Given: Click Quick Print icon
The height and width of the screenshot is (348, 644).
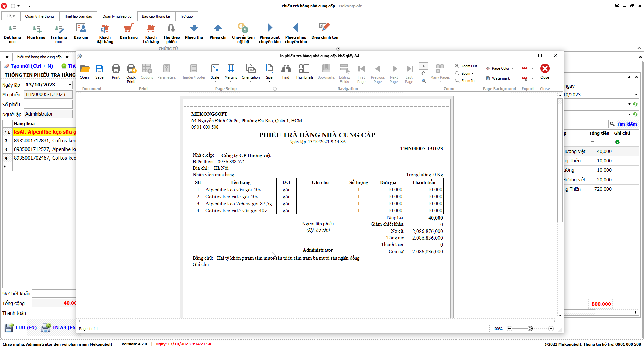Looking at the screenshot, I should click(131, 74).
